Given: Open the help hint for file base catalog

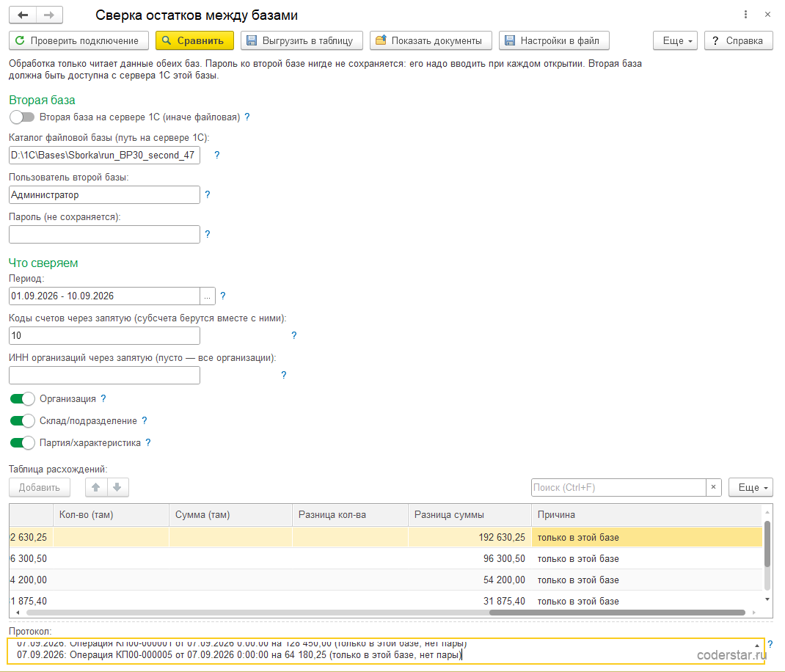Looking at the screenshot, I should click(216, 156).
